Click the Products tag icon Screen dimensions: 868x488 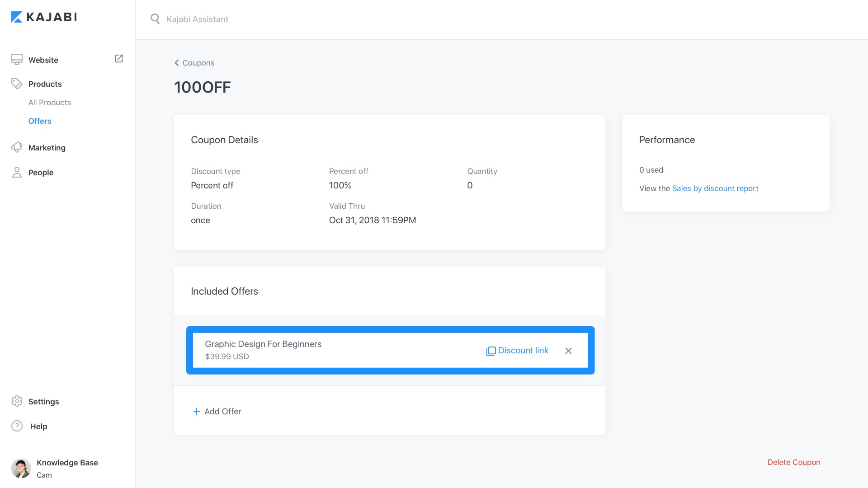coord(17,84)
